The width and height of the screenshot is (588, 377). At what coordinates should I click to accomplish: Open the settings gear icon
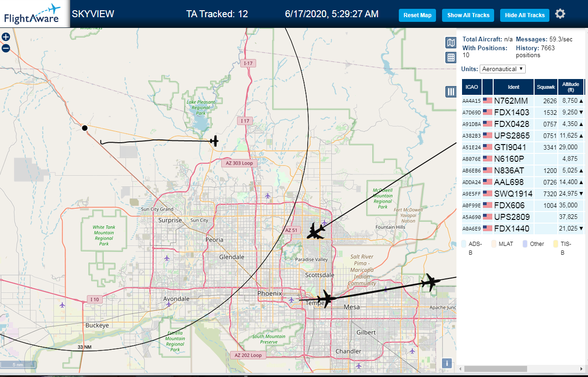pos(560,14)
